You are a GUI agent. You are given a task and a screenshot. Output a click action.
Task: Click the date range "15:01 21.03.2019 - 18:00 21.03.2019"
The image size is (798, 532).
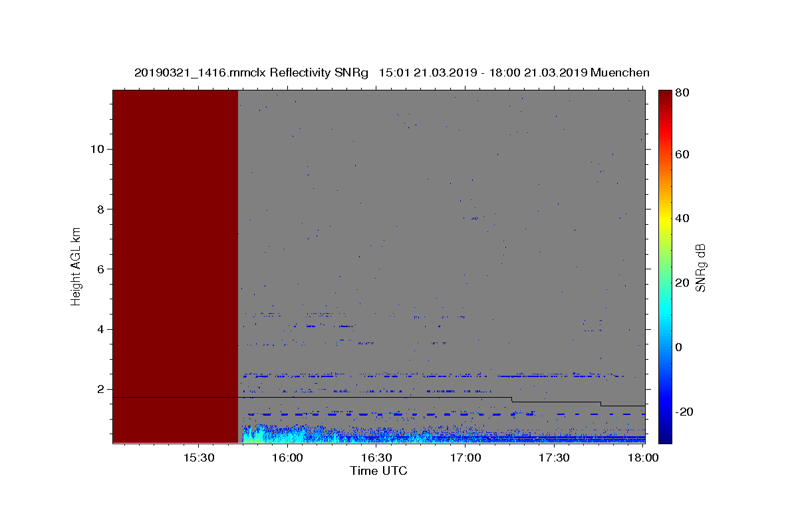coord(482,72)
